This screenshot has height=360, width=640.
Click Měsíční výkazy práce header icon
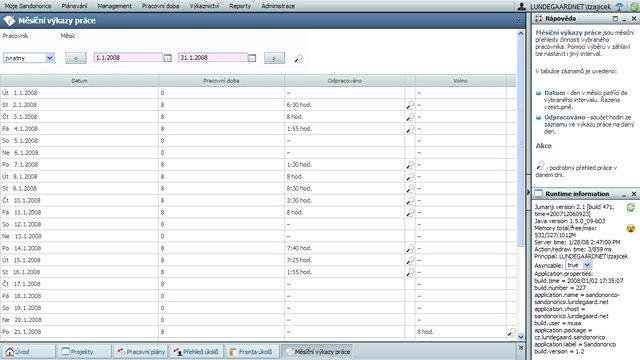pos(9,20)
